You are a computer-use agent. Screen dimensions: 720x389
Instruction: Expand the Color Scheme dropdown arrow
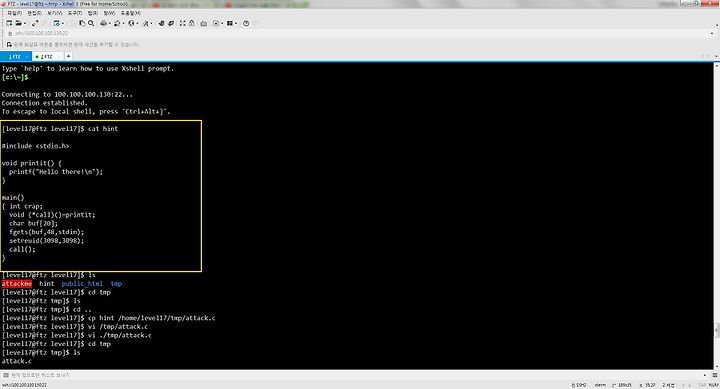pyautogui.click(x=123, y=23)
